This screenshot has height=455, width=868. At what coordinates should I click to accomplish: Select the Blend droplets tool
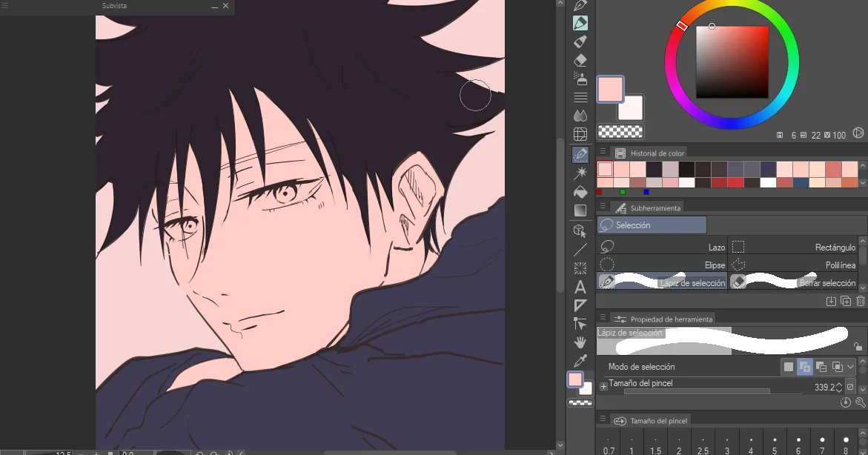point(580,116)
